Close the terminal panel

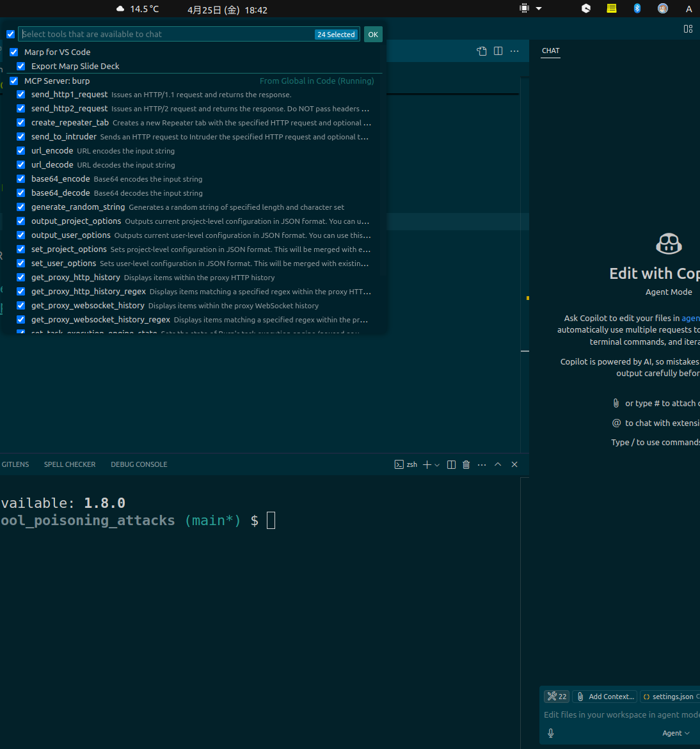click(x=514, y=464)
